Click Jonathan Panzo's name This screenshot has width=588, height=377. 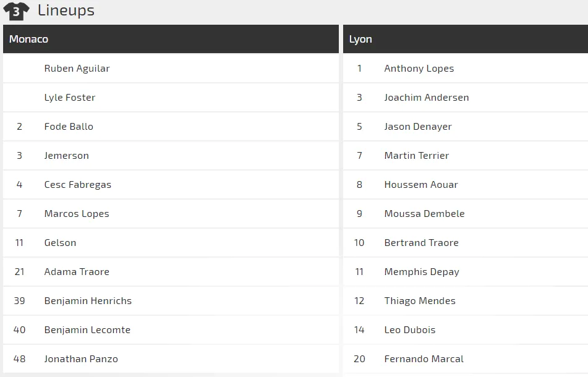(81, 359)
